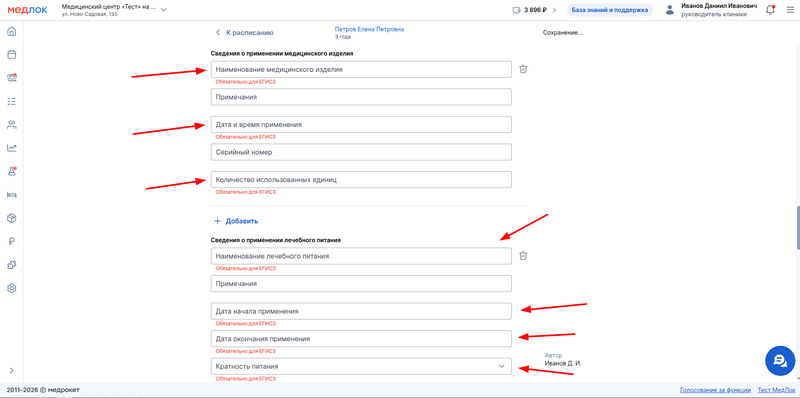Click the Наименование лечебного питания field
The image size is (800, 398).
click(x=361, y=256)
